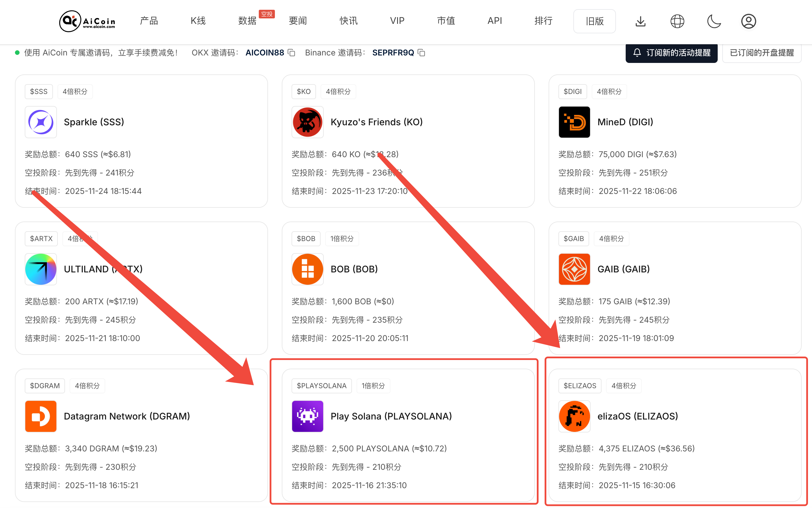The width and height of the screenshot is (812, 508).
Task: Copy the OKX invite code AICOIN88
Action: point(292,53)
